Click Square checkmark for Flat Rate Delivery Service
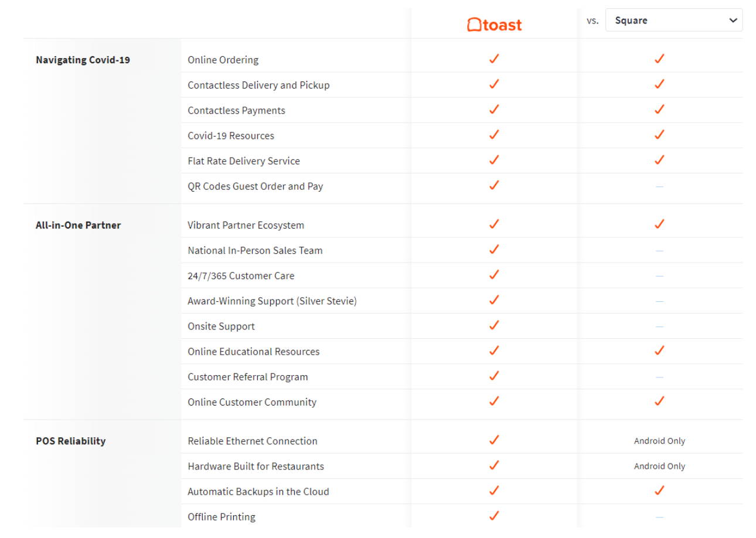The width and height of the screenshot is (756, 538). (x=659, y=159)
